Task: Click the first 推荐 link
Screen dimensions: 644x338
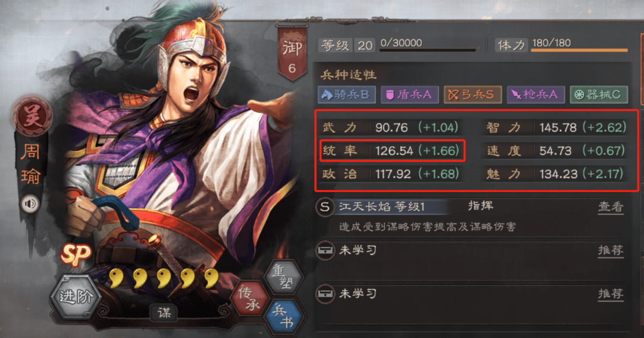Action: pos(611,250)
